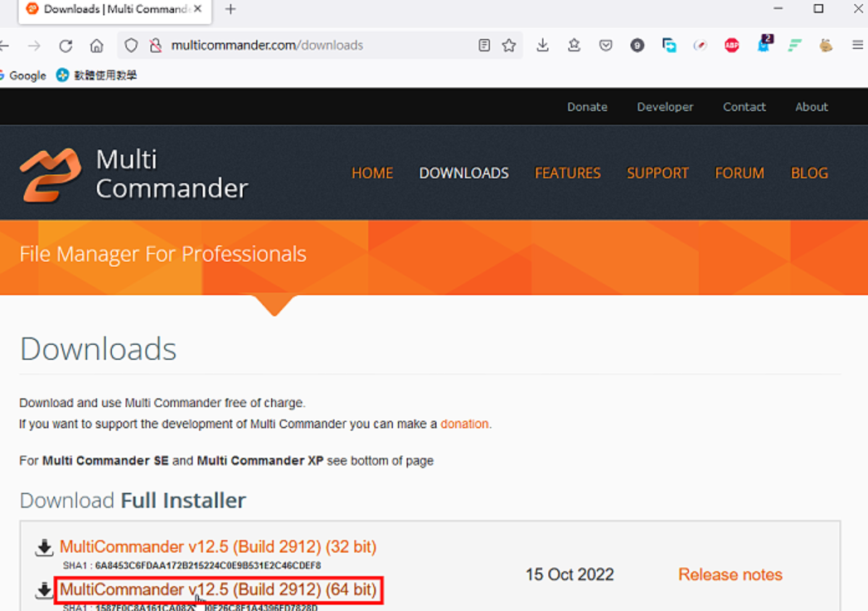This screenshot has height=611, width=868.
Task: Click the extension icon left of hamburger menu
Action: [x=826, y=46]
